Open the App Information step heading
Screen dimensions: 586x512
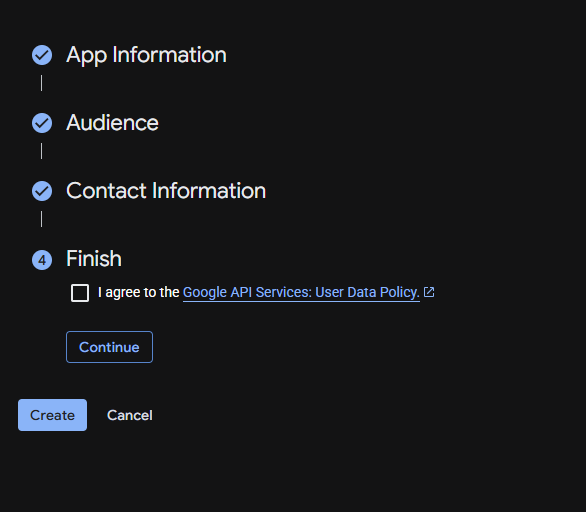[x=146, y=55]
